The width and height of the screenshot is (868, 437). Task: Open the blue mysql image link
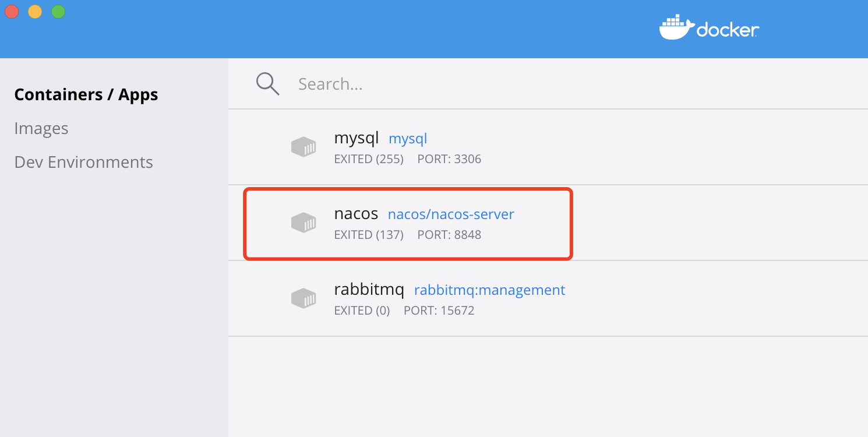point(408,139)
